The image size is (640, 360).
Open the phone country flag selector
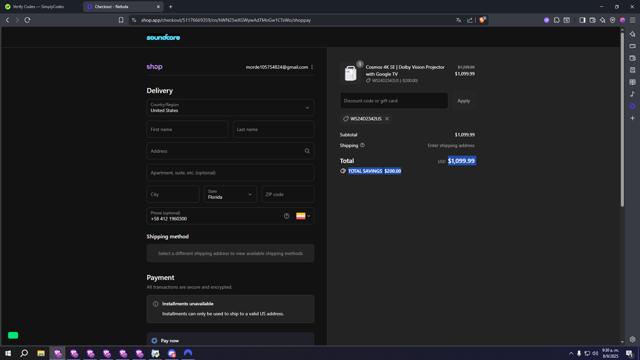tap(303, 216)
